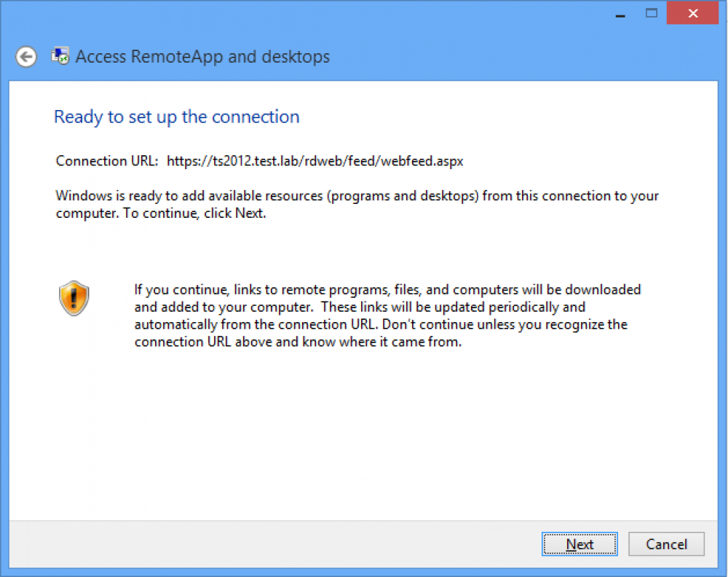
Task: Click the "Access RemoteApp and desktops" title text
Action: coord(202,57)
